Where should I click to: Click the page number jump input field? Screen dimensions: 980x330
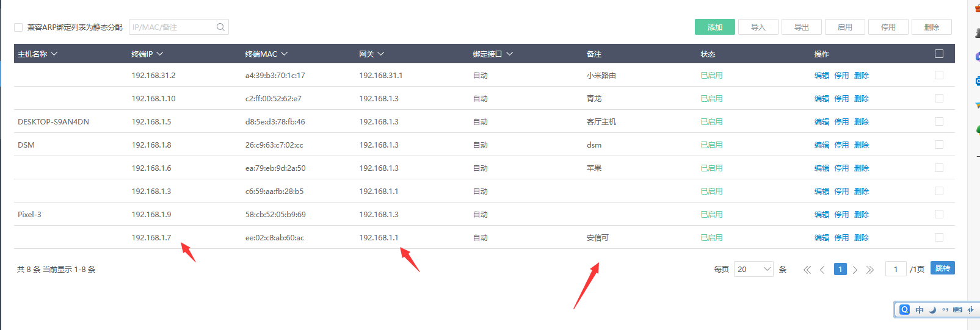[896, 269]
